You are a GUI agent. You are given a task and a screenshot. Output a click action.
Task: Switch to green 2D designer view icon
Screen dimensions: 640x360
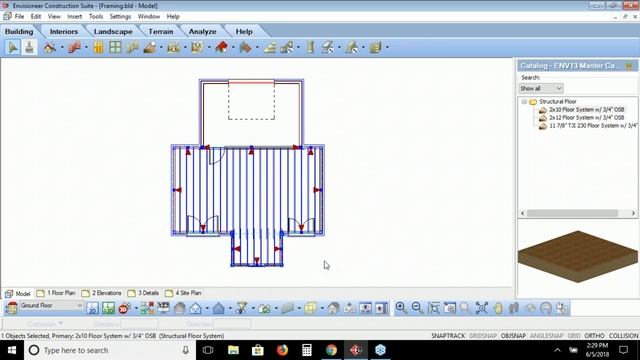click(109, 308)
